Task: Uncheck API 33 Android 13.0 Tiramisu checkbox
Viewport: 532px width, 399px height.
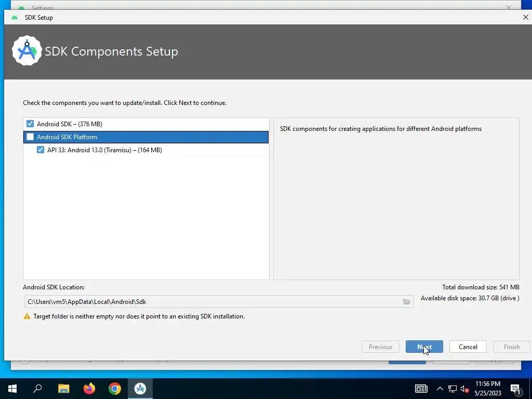Action: 41,150
